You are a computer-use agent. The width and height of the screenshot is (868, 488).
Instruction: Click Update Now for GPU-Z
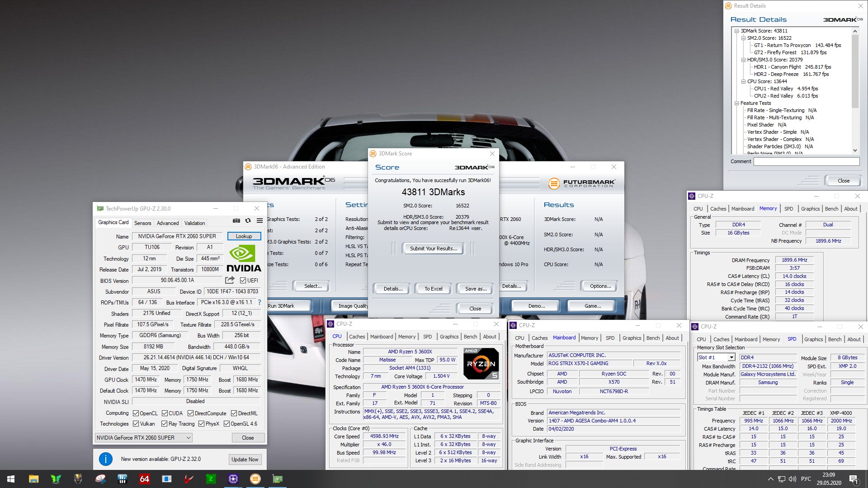point(245,460)
